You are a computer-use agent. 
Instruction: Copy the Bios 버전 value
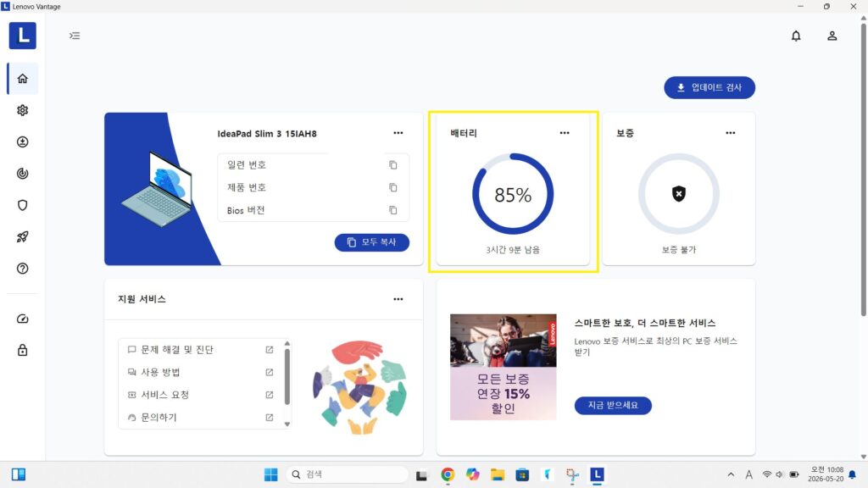[393, 210]
